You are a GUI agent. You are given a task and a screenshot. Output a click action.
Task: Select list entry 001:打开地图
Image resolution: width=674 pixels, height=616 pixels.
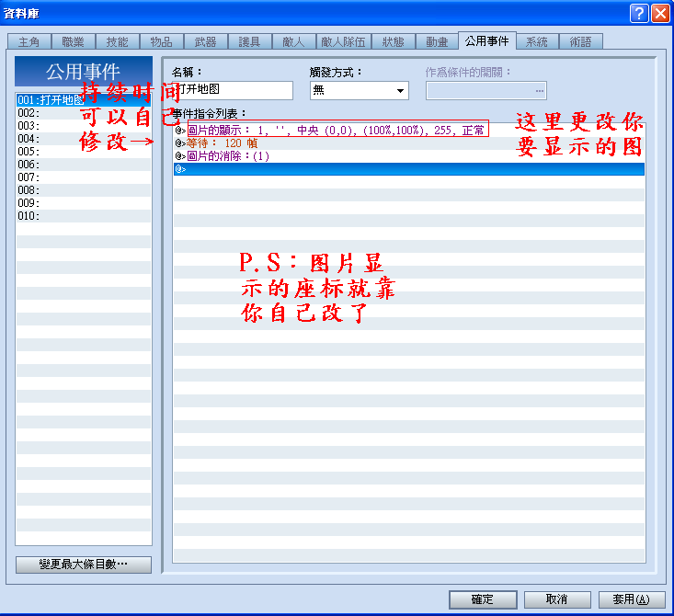point(84,100)
